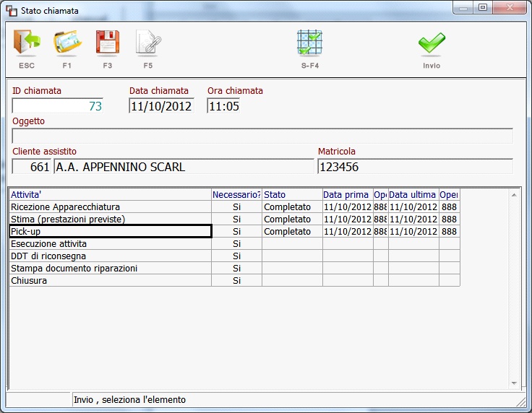Maximize the Stato chiamata window
The height and width of the screenshot is (413, 532).
(x=483, y=7)
